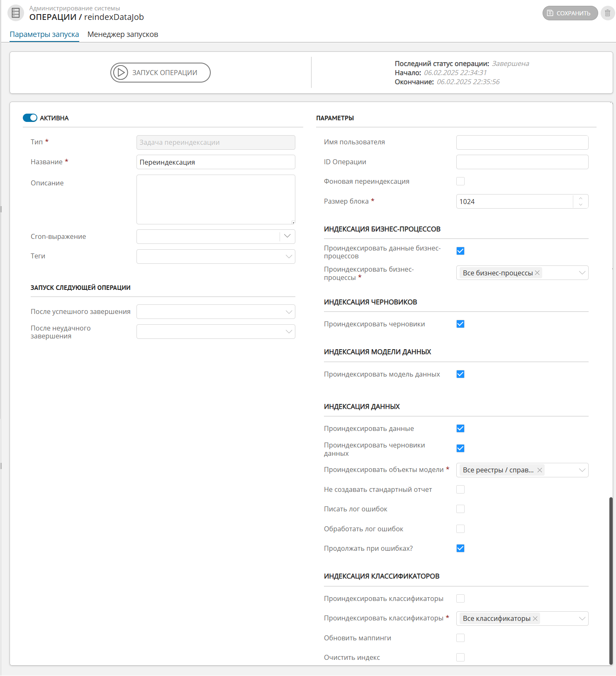Uncheck Проиндексировать черновики checkbox

pos(460,324)
